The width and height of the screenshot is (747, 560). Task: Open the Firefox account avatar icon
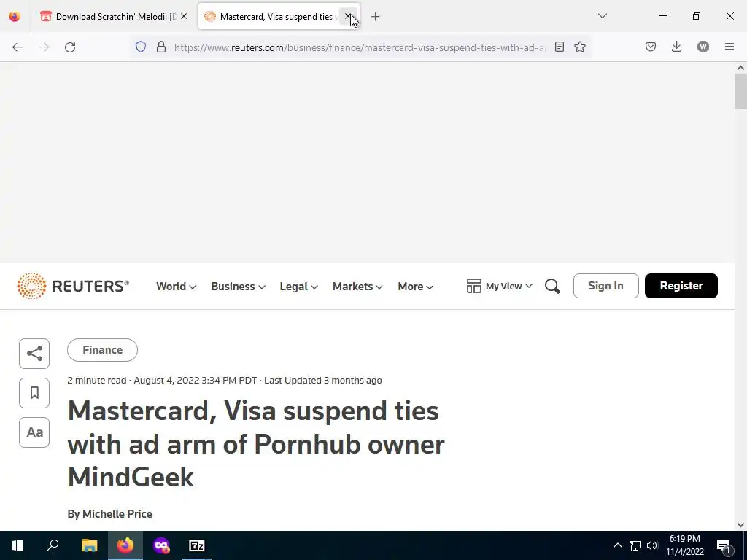coord(703,47)
